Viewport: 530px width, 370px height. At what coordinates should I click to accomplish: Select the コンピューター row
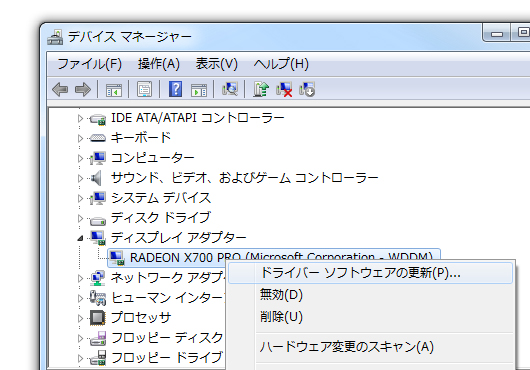coord(152,158)
